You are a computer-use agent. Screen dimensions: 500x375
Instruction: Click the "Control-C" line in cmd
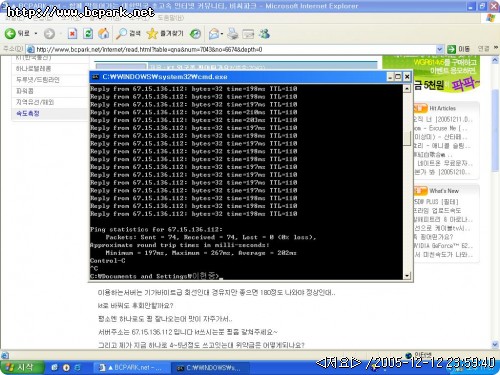(107, 261)
